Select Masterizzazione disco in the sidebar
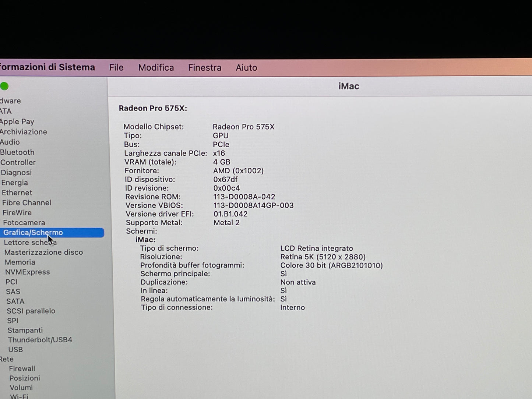The width and height of the screenshot is (532, 399). pyautogui.click(x=43, y=253)
